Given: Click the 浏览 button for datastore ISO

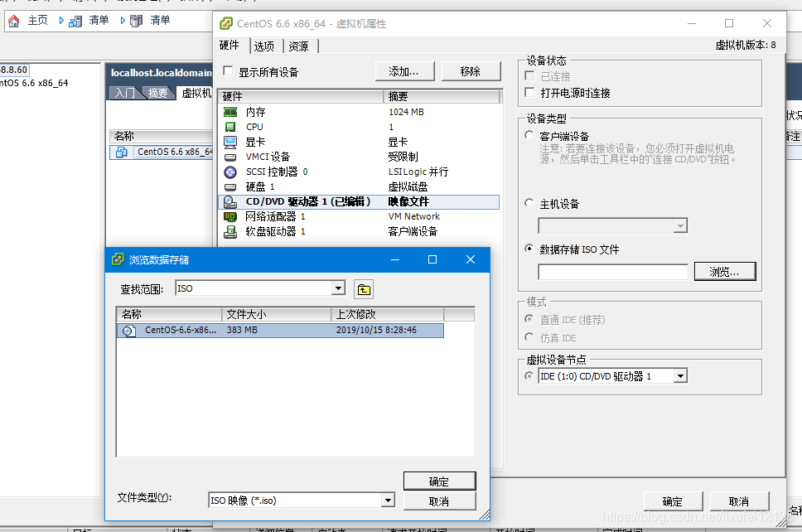Looking at the screenshot, I should pos(724,271).
